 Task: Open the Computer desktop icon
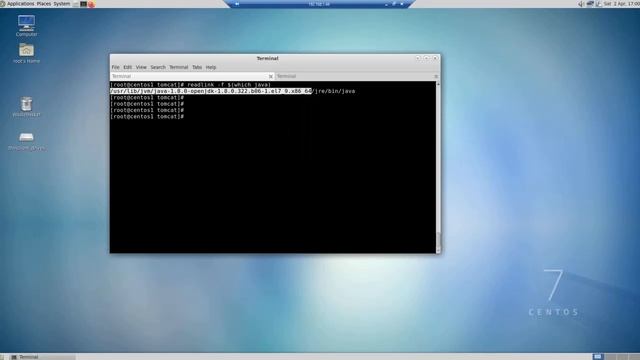coord(27,25)
